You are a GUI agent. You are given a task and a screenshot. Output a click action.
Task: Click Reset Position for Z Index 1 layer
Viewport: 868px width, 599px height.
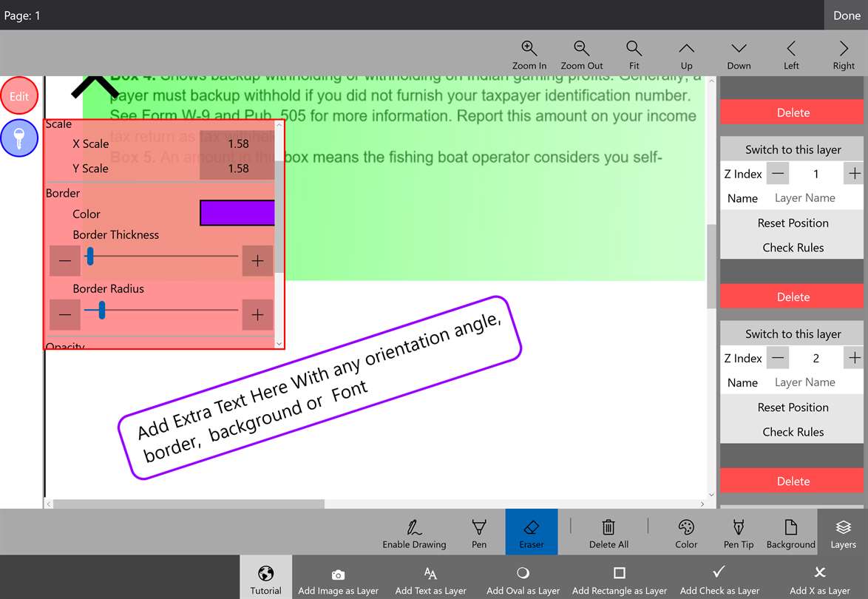(793, 223)
